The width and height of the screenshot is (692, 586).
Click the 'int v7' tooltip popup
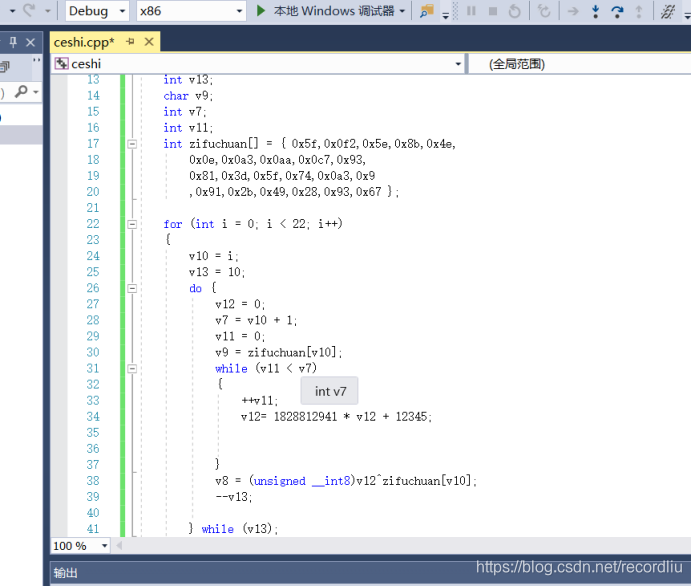click(x=330, y=391)
